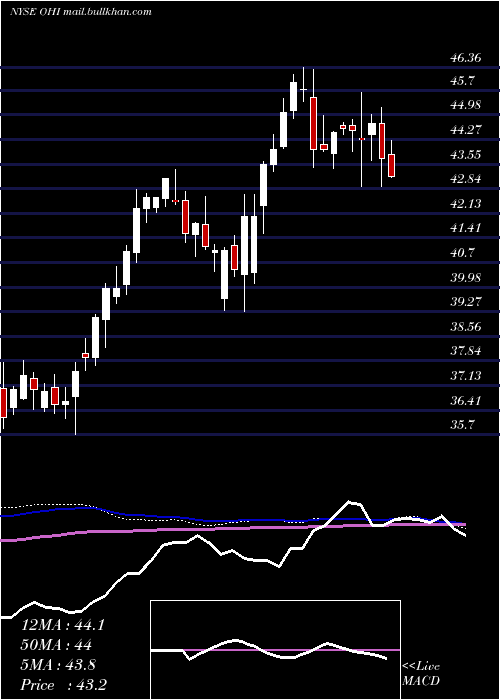Click the 50MA : 44 readout
Viewport: 500px width, 700px height.
[57, 645]
